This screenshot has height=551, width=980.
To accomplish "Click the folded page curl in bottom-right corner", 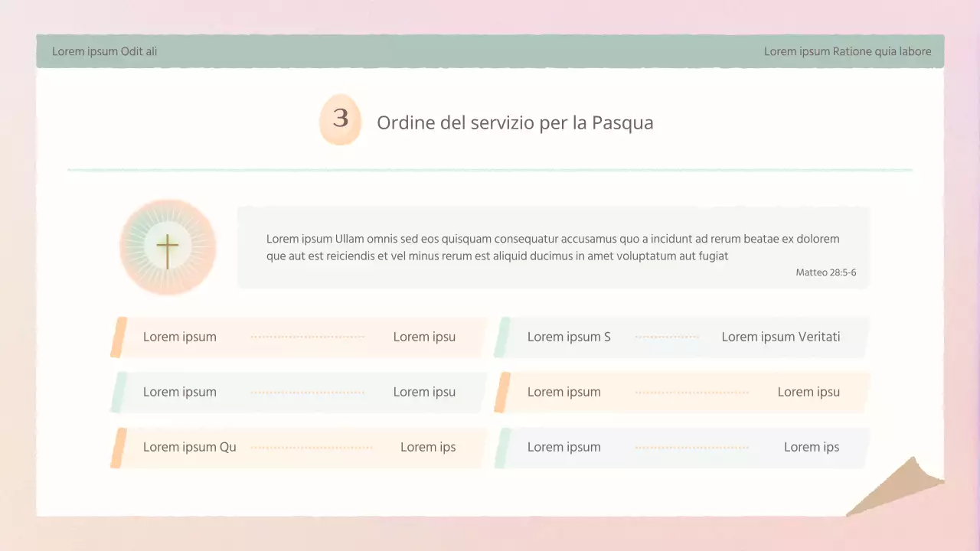I will [x=896, y=490].
